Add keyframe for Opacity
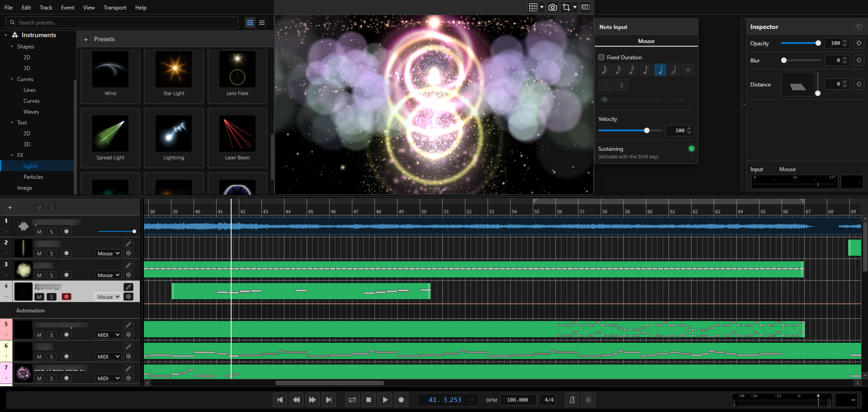 coord(859,43)
